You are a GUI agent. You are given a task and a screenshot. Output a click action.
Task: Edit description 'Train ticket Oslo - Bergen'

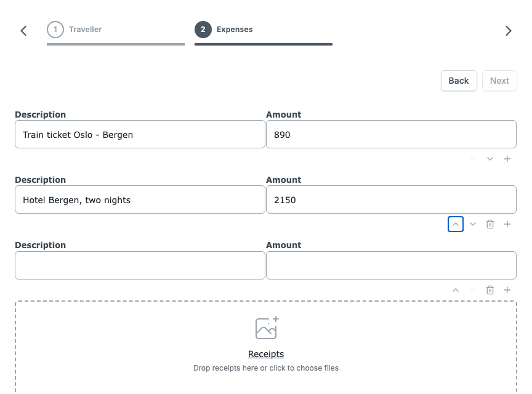tap(140, 134)
